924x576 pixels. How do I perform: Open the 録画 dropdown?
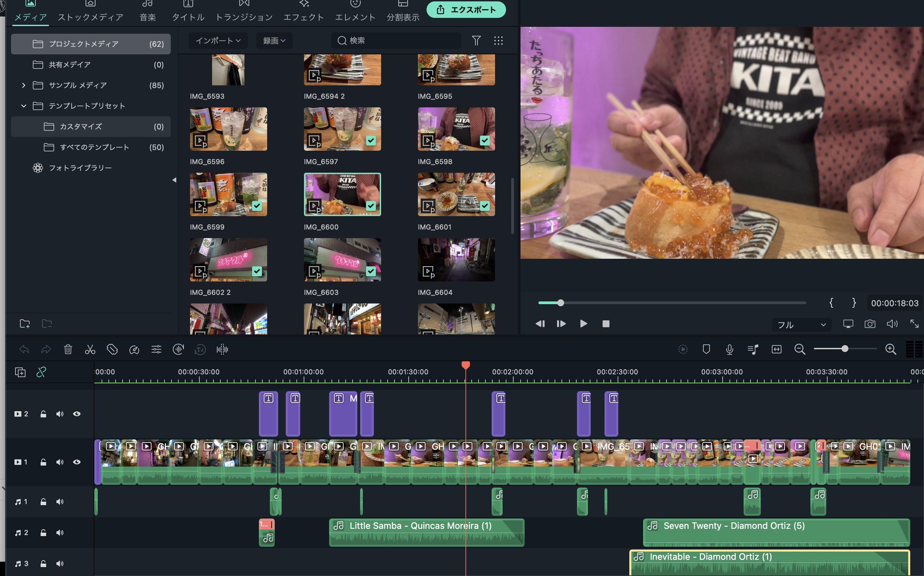[274, 40]
